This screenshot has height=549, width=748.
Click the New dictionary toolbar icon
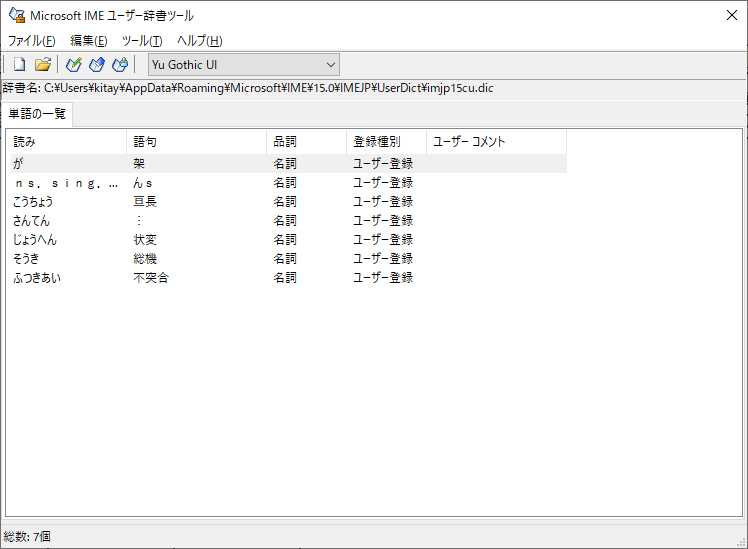click(20, 64)
